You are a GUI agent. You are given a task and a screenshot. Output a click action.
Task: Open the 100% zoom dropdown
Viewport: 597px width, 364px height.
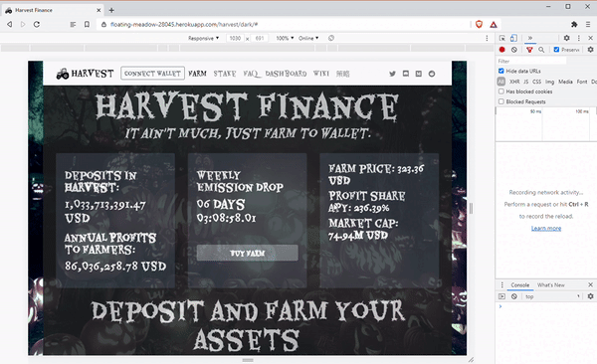pos(285,38)
